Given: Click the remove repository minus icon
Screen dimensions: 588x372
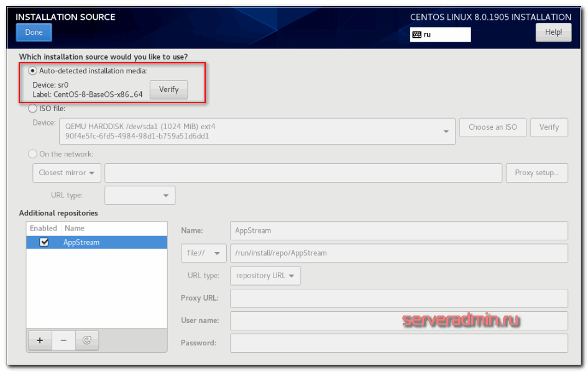Looking at the screenshot, I should click(x=63, y=340).
